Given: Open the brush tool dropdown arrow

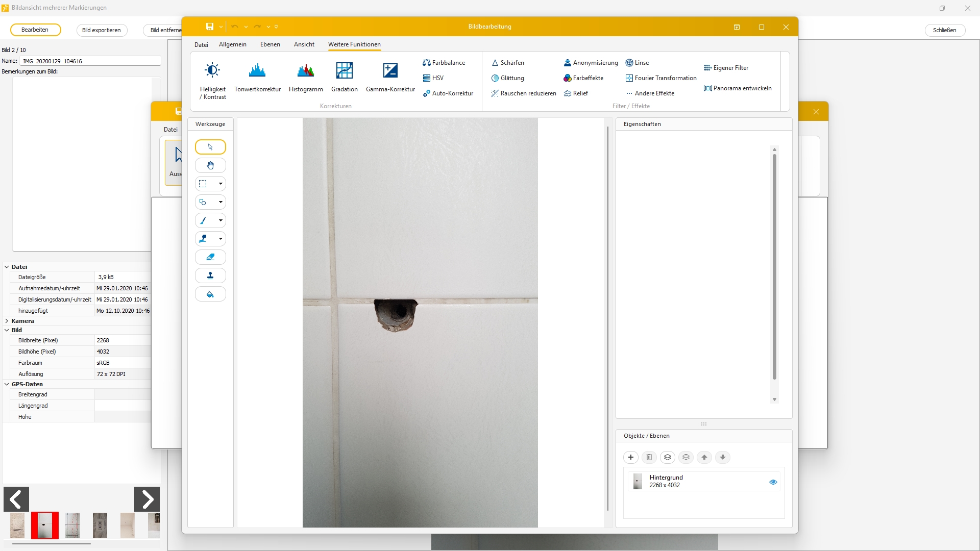Looking at the screenshot, I should click(220, 220).
